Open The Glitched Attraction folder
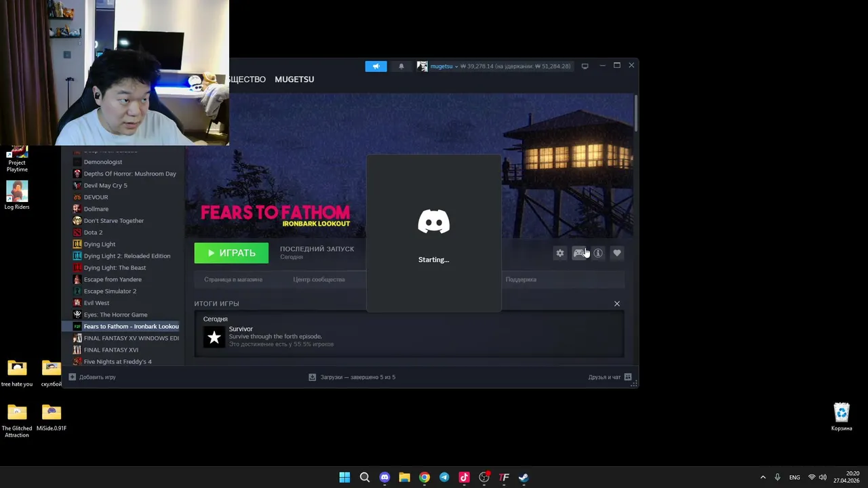 tap(17, 421)
